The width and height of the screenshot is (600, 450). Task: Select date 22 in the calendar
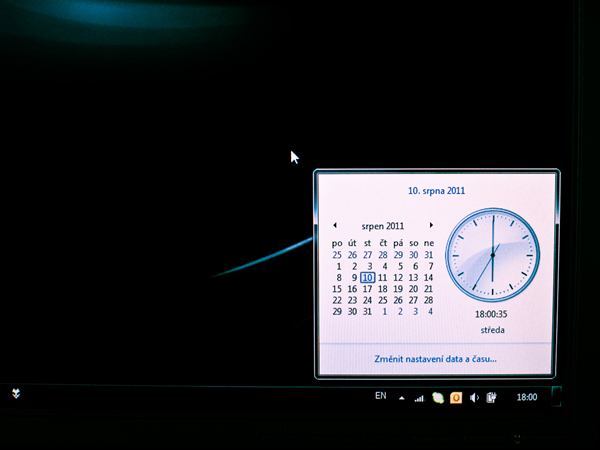point(337,300)
